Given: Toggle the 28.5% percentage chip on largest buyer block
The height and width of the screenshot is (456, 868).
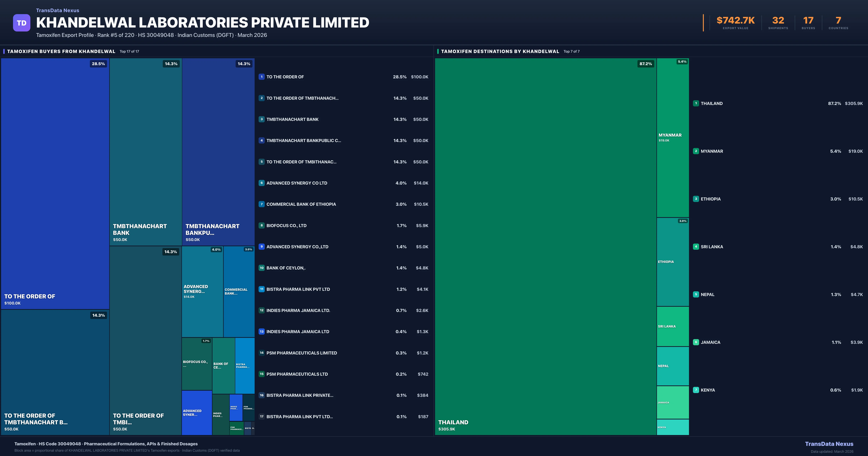Looking at the screenshot, I should (98, 63).
